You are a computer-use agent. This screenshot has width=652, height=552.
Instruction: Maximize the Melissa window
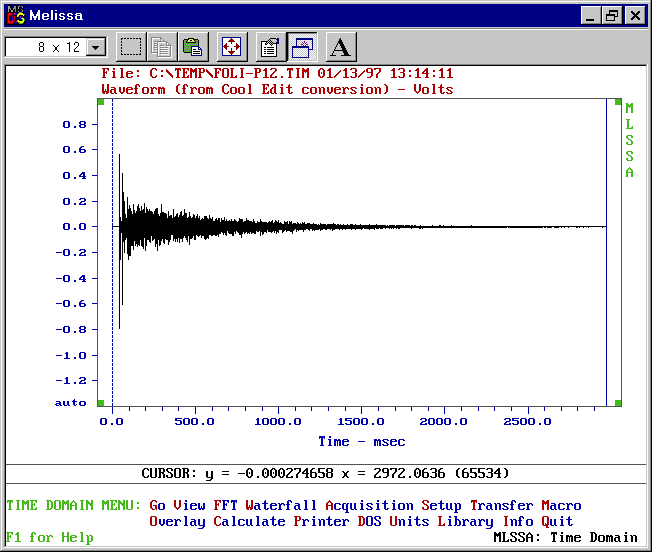[x=612, y=16]
